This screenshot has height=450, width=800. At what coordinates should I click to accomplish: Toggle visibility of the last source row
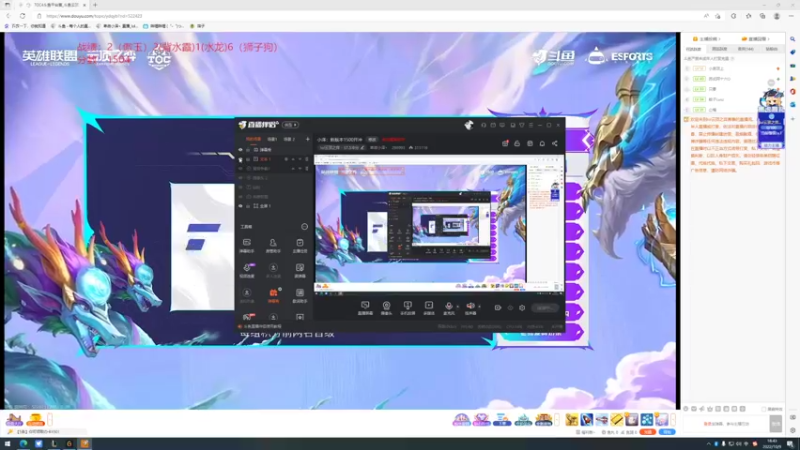coord(240,206)
